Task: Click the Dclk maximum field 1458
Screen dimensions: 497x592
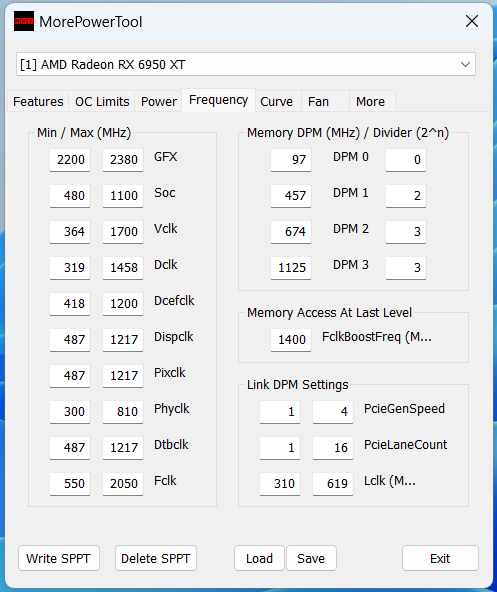Action: (x=123, y=268)
